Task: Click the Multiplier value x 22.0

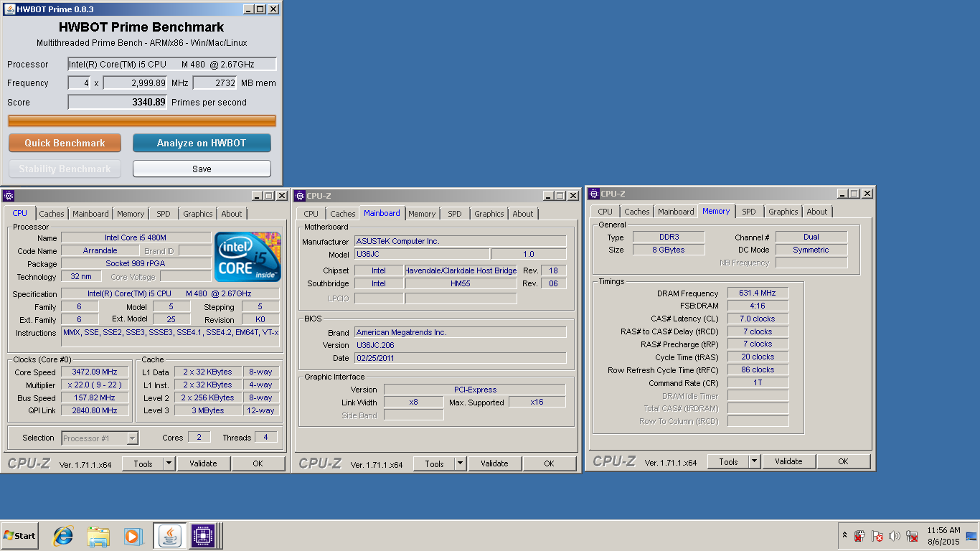Action: (x=95, y=385)
